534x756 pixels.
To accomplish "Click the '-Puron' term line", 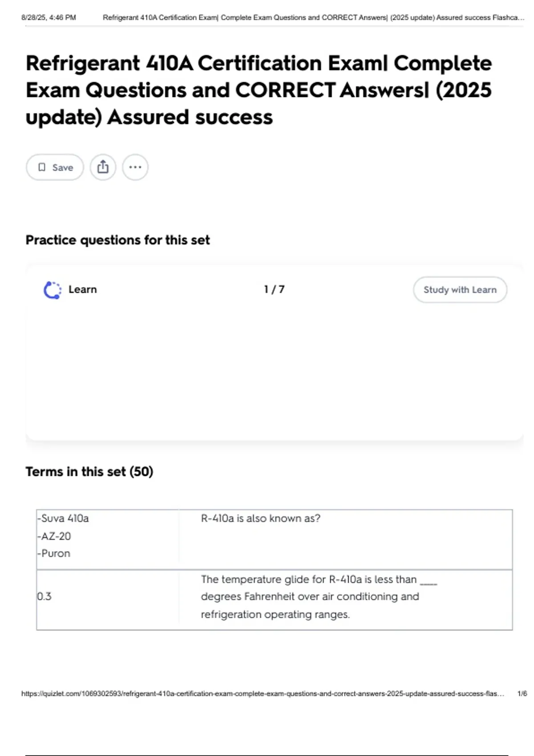I will coord(54,553).
